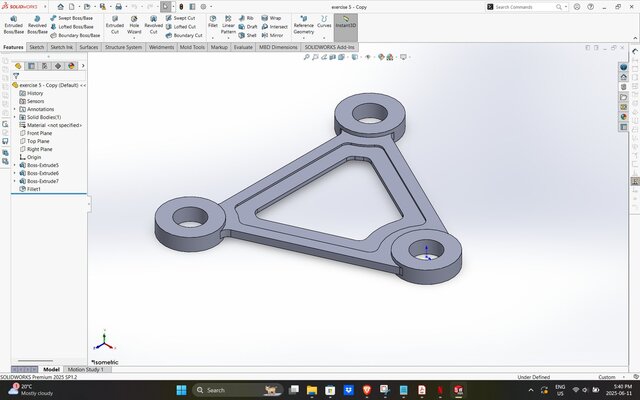Expand the Solid Bodies(1) folder
Image resolution: width=640 pixels, height=400 pixels.
[15, 117]
